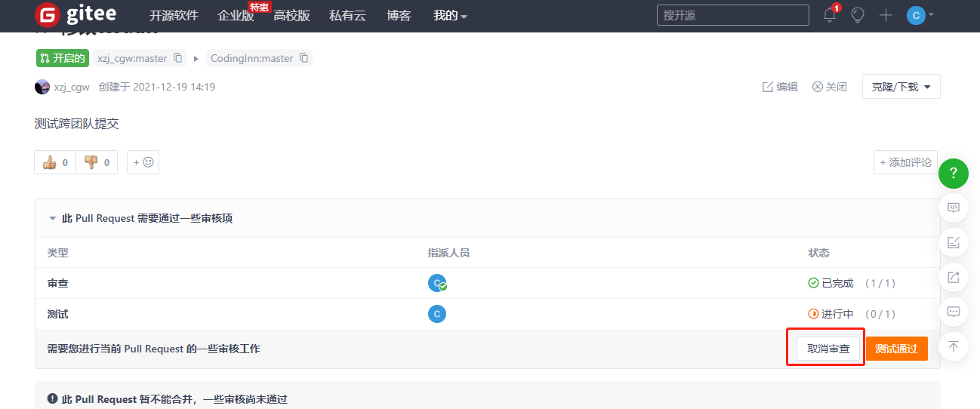Screen dimensions: 980x409
Task: Click the thumbs down reaction
Action: (97, 162)
